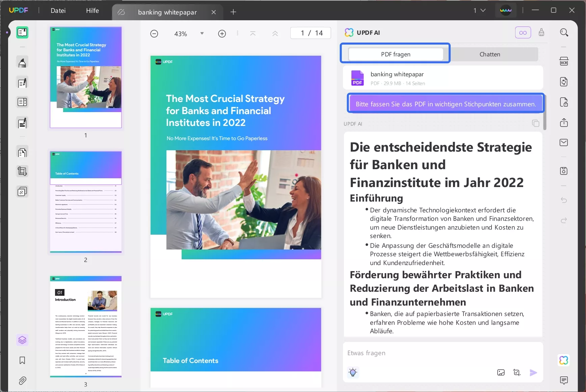The height and width of the screenshot is (392, 586).
Task: Select the highlighter Comment tool
Action: pos(22,62)
